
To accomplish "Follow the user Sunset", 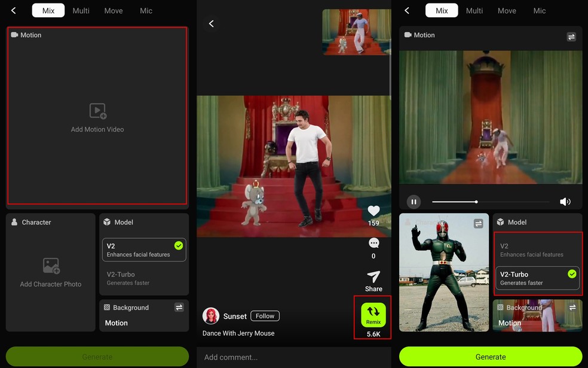I will pyautogui.click(x=265, y=316).
